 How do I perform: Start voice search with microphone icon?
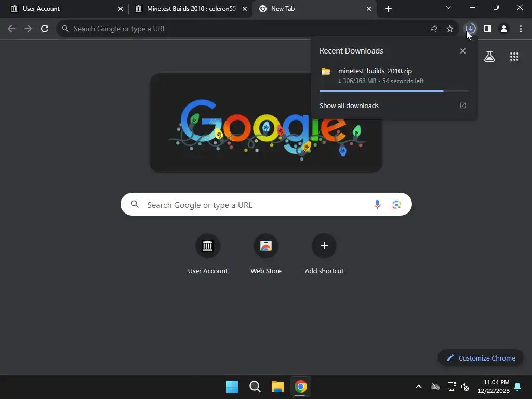377,204
